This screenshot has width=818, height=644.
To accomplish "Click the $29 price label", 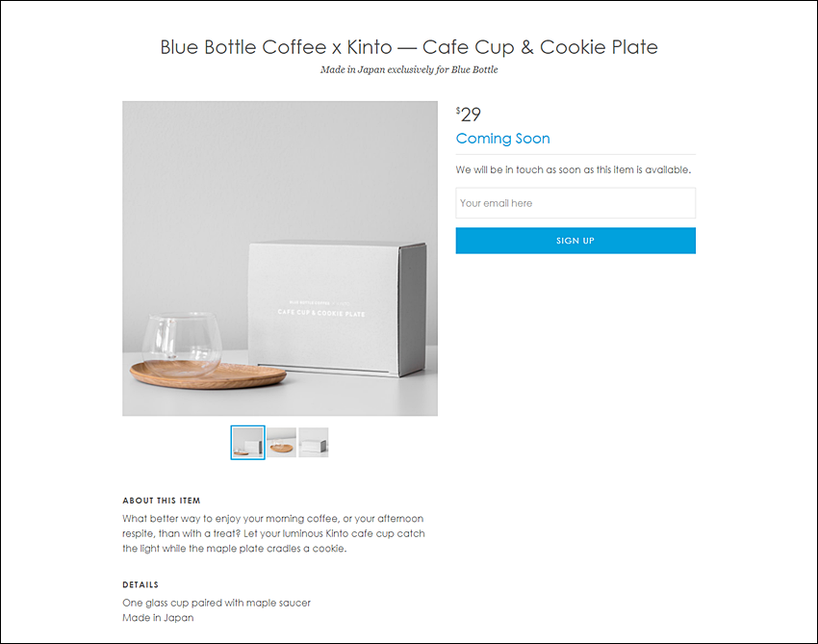I will coord(469,115).
